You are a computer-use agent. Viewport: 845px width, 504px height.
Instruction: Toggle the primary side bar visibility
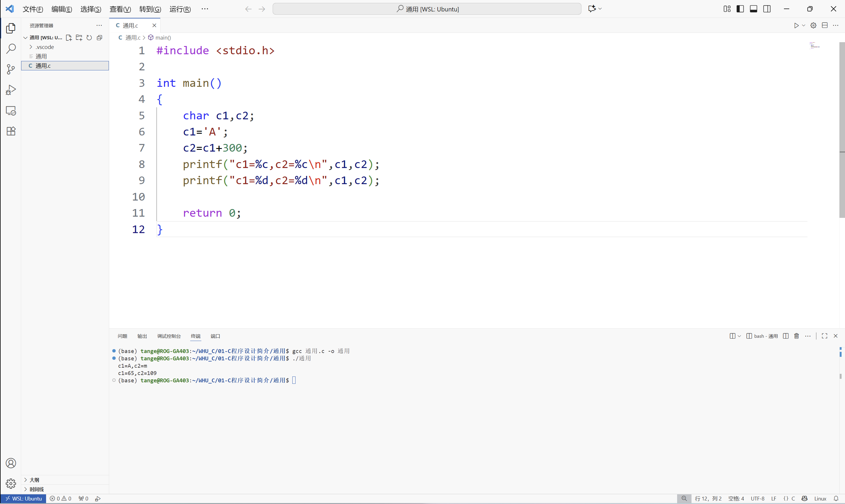tap(740, 9)
